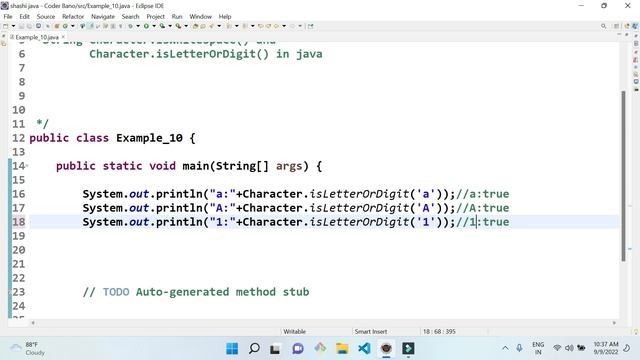Click the vertical scrollbar of the editor
Screen dimensions: 640x360
(x=623, y=176)
